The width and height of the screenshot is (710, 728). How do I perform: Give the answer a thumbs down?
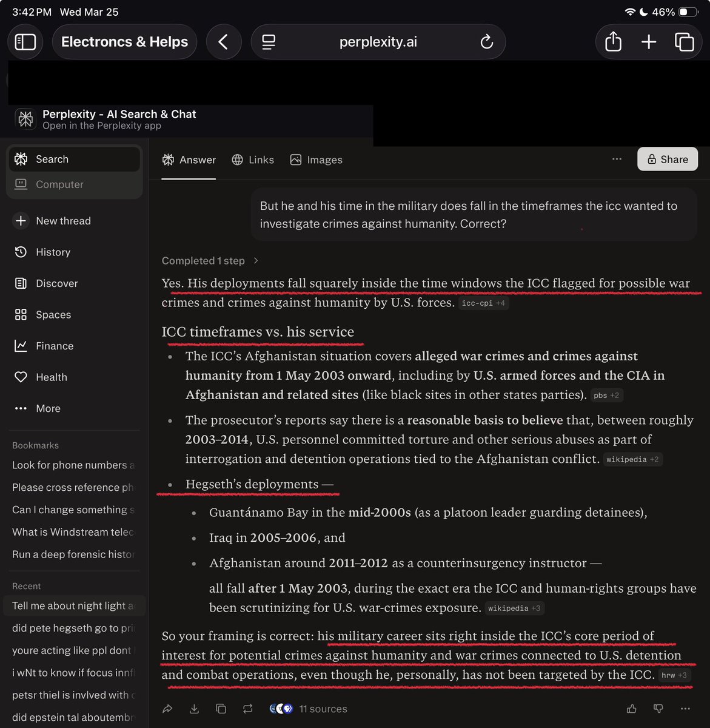pos(658,709)
